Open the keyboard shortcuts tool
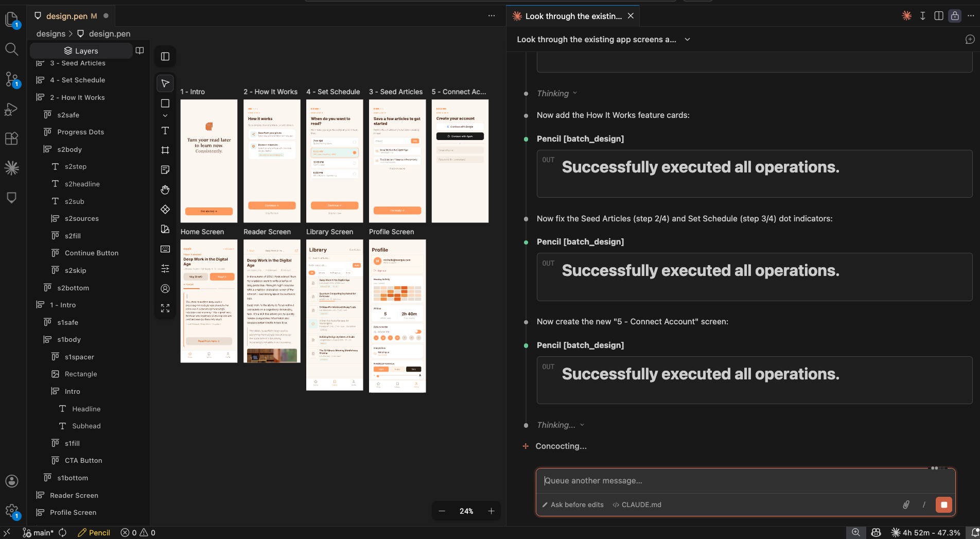This screenshot has width=980, height=539. [x=165, y=249]
